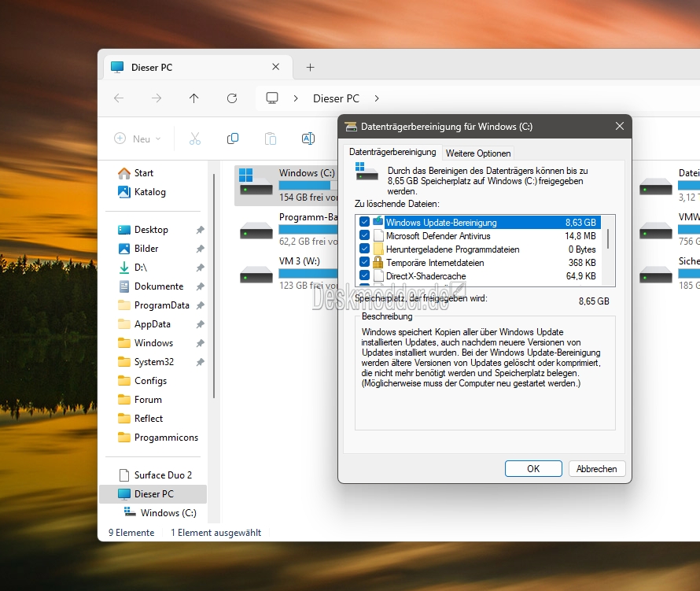
Task: Click the pin icon next to Dokumente
Action: coord(200,286)
